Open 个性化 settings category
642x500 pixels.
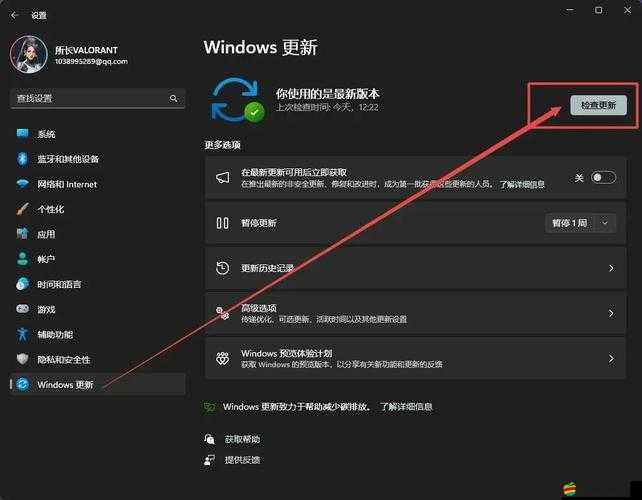pos(97,209)
